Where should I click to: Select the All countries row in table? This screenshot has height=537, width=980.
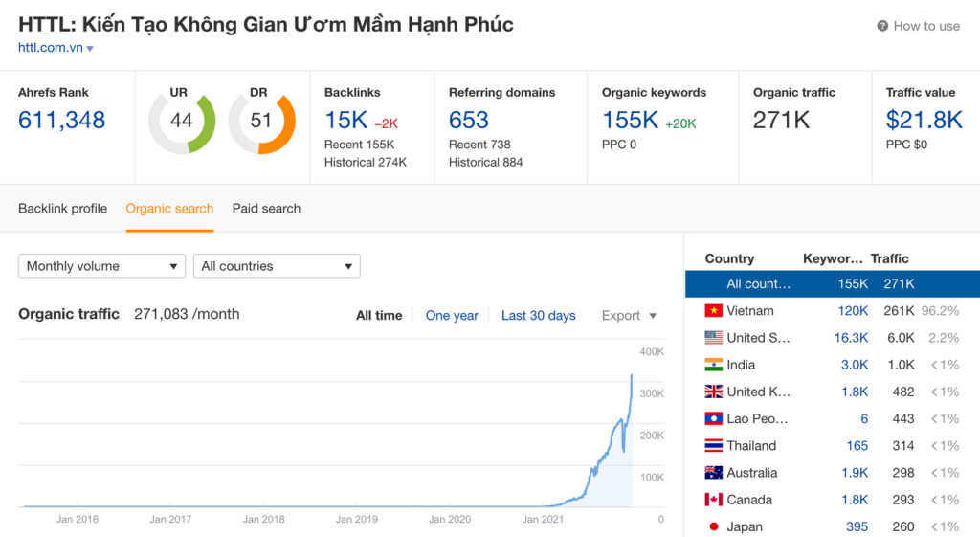[833, 284]
